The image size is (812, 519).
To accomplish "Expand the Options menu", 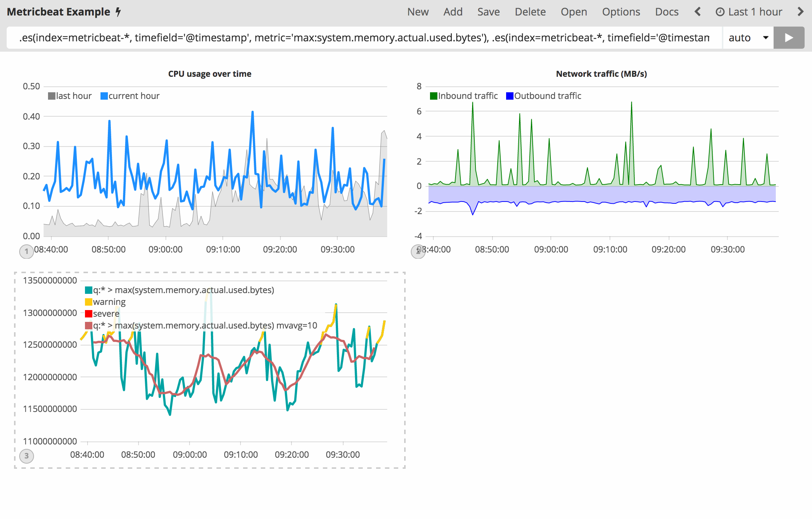I will pyautogui.click(x=621, y=12).
